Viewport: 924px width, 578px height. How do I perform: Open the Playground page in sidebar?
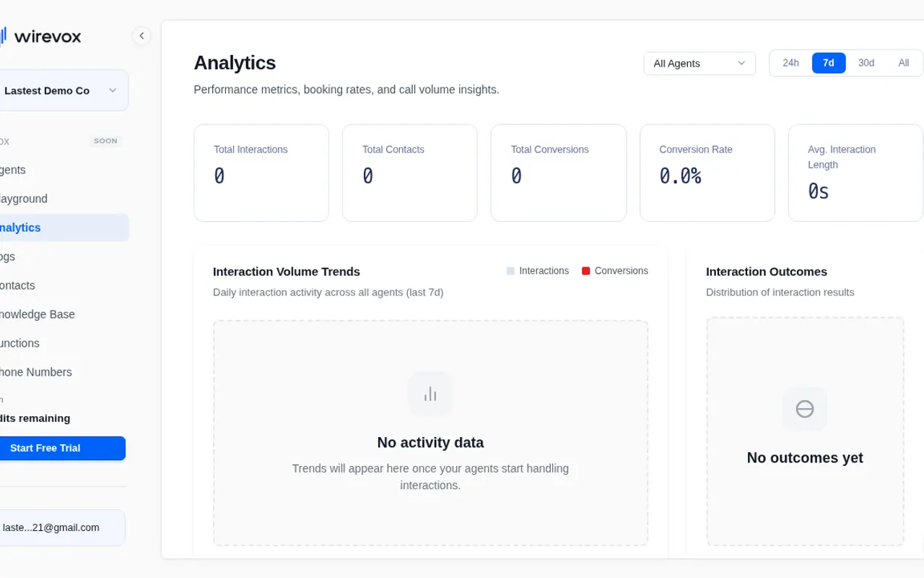pos(64,199)
